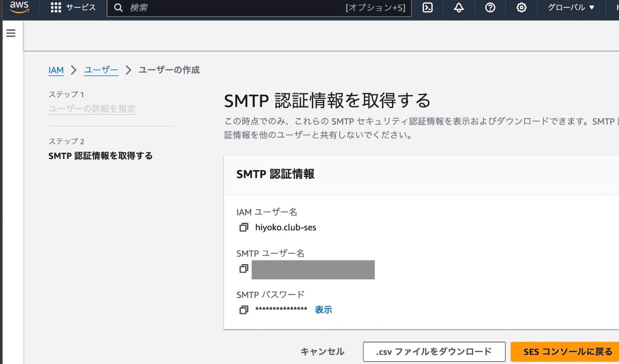Go to IAM breadcrumb link
Screen dimensions: 619x364
[56, 70]
